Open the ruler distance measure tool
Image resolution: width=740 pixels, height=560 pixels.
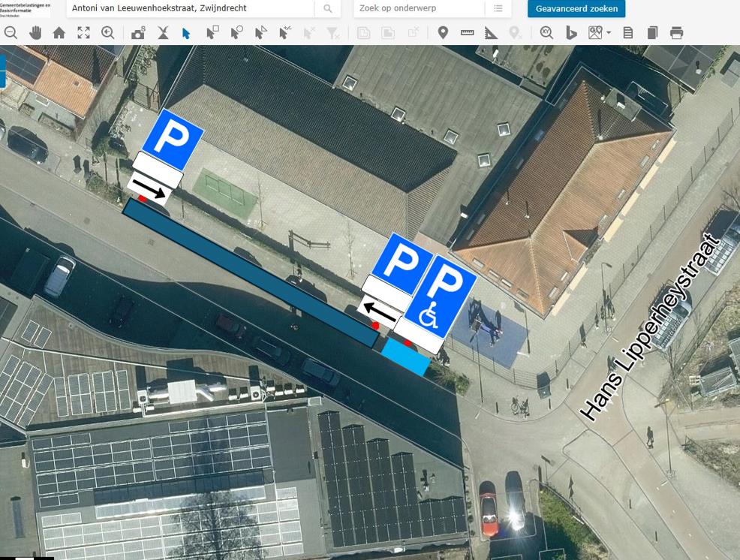467,33
